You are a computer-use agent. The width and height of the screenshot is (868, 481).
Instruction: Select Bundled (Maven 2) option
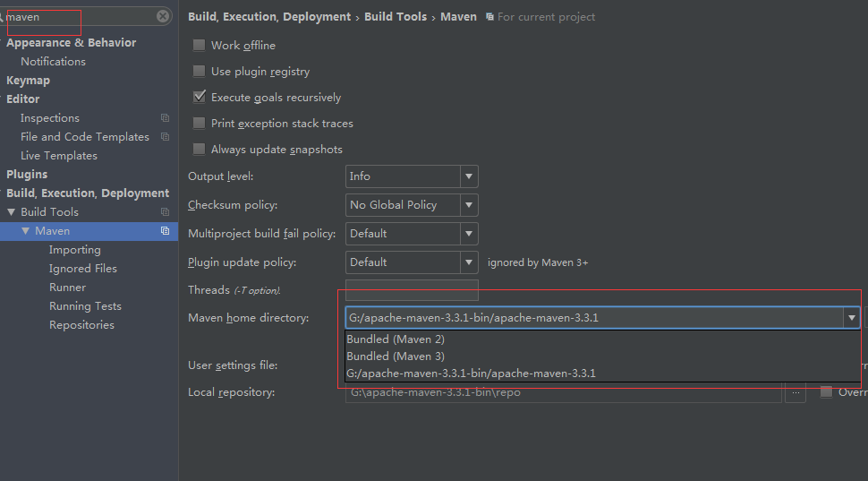[603, 339]
